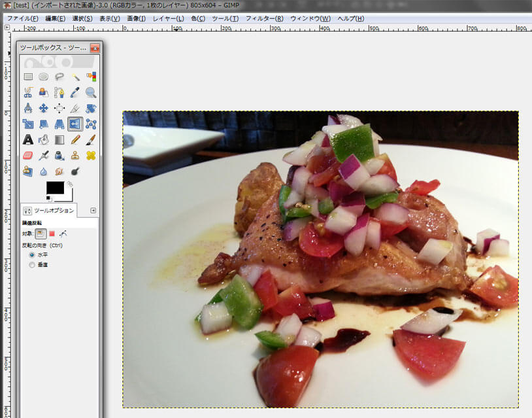
Task: Select the Rectangle Select tool
Action: [28, 77]
